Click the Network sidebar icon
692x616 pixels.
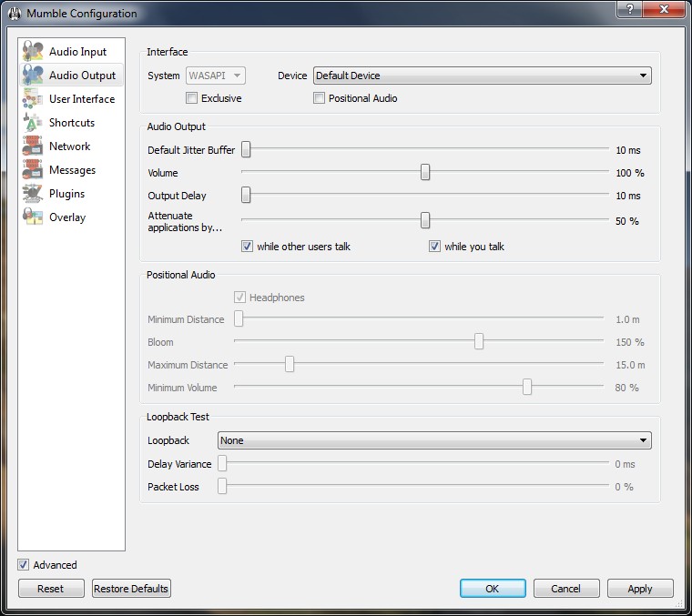pos(33,146)
